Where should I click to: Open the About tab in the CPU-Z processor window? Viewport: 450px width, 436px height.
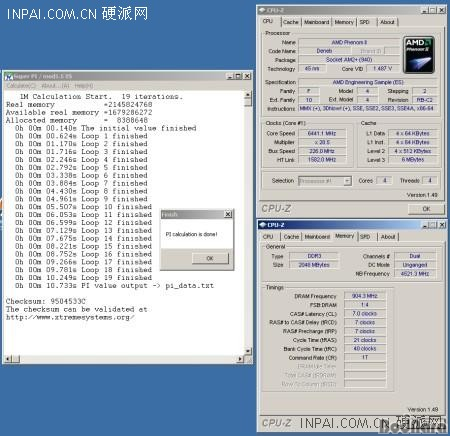(x=387, y=22)
